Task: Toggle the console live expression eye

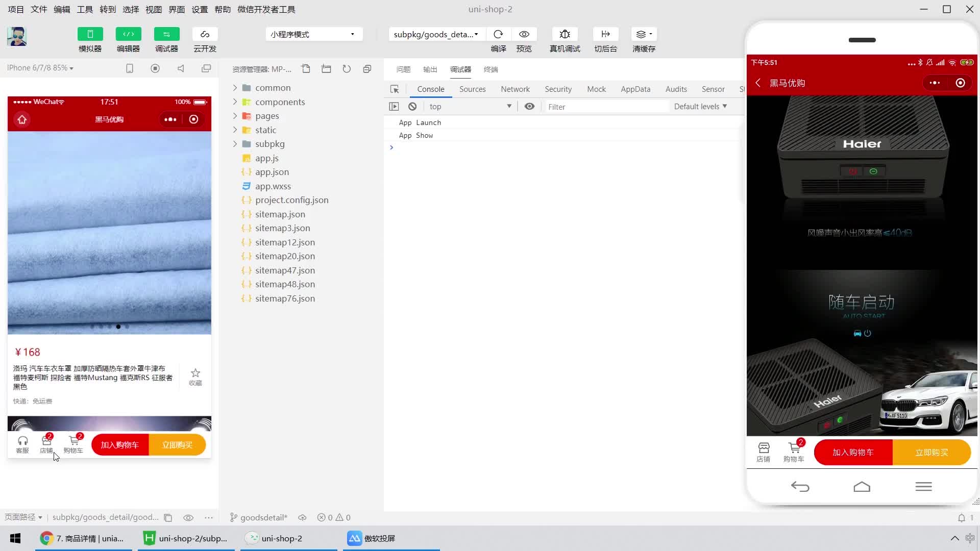Action: pos(529,106)
